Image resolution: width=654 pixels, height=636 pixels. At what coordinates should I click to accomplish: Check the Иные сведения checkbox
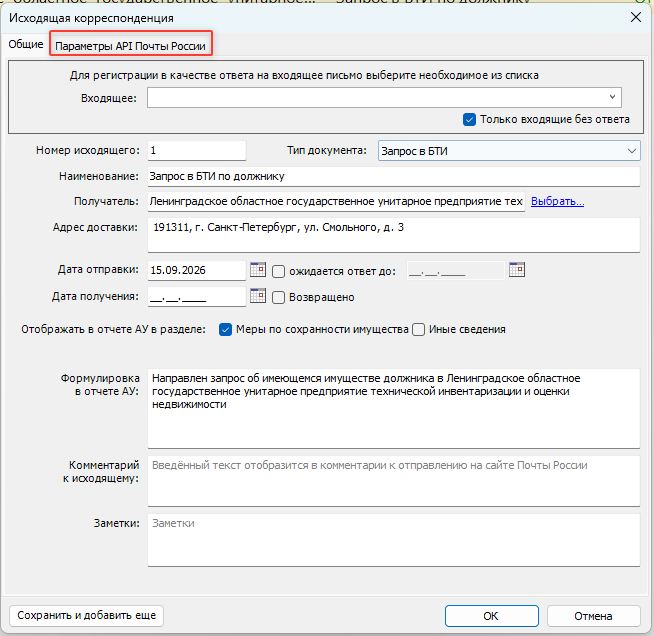(418, 330)
